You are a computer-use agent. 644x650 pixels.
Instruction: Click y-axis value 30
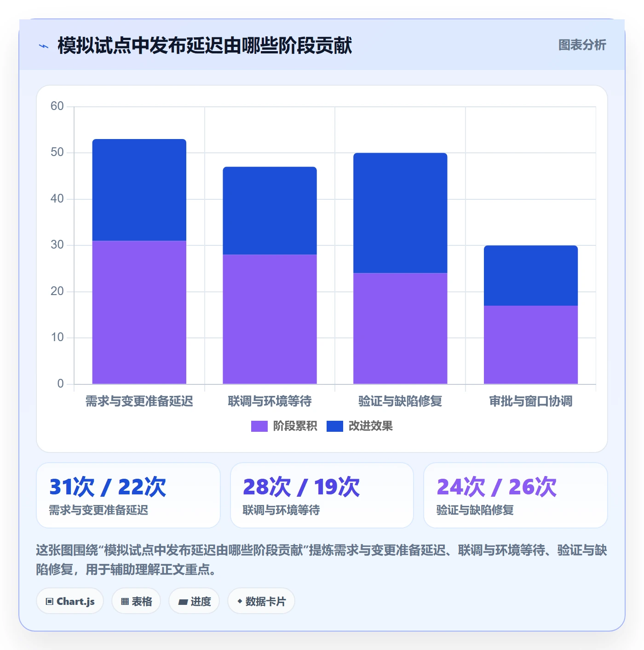click(57, 245)
